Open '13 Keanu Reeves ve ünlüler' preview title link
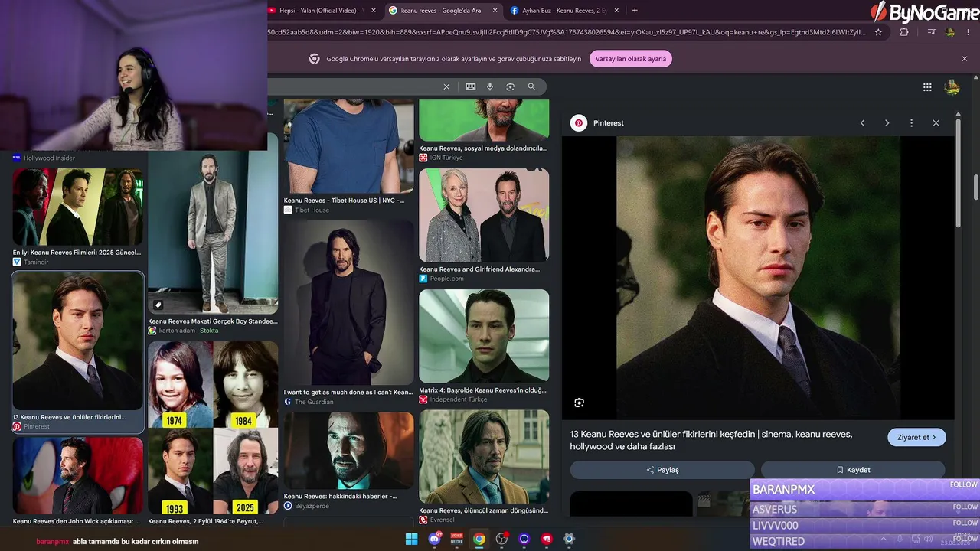Screen dimensions: 980x551 click(711, 440)
